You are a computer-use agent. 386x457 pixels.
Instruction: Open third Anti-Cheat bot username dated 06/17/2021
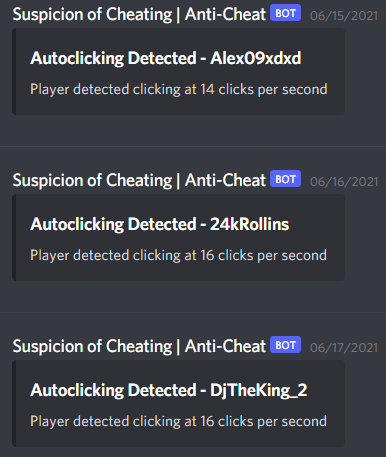click(x=139, y=346)
